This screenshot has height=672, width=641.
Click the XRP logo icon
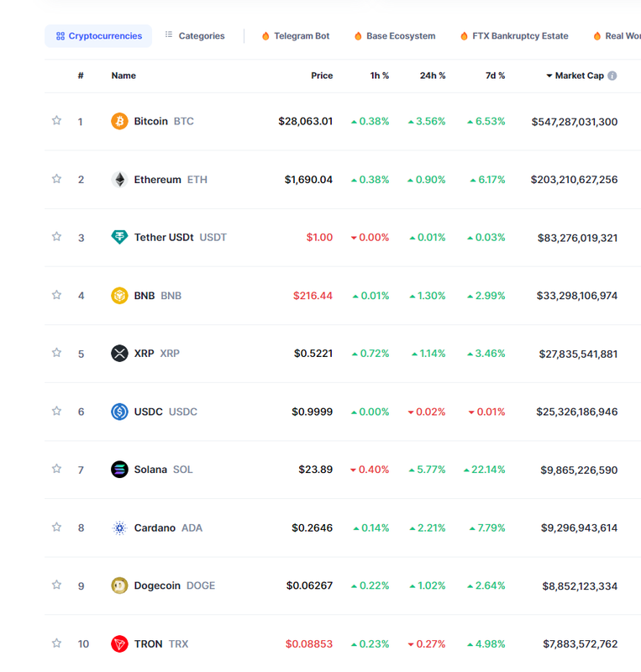point(119,354)
